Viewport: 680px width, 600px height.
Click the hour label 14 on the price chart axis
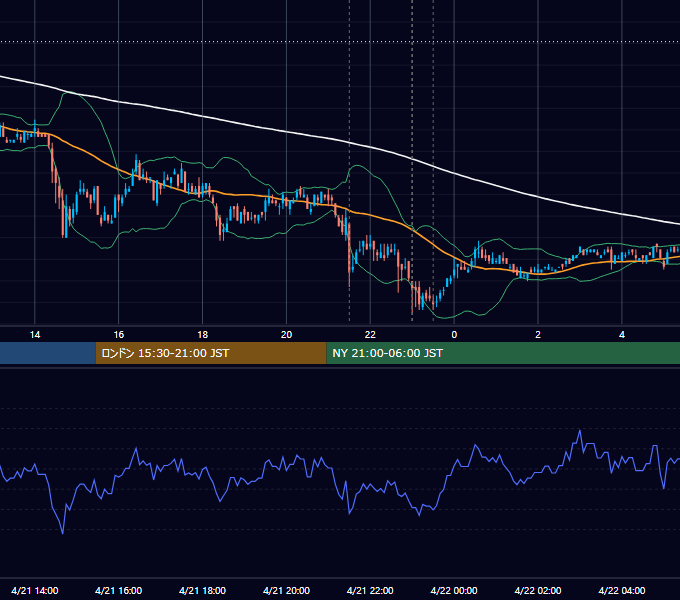(x=35, y=335)
